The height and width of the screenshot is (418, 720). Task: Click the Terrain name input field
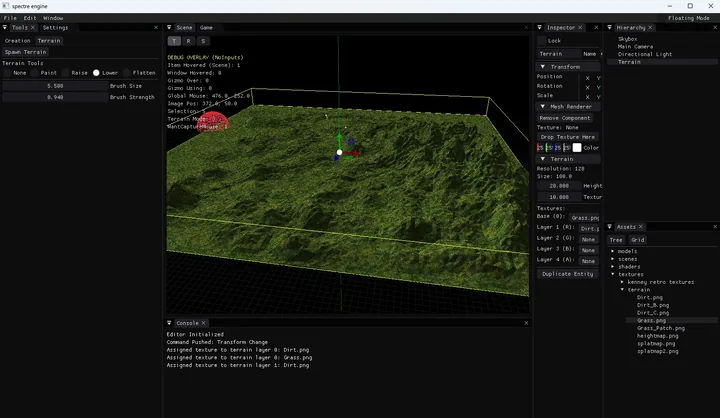point(559,54)
